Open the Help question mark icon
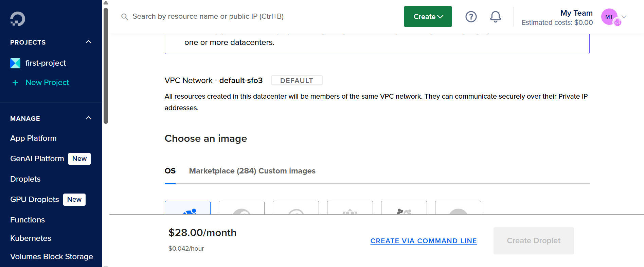The height and width of the screenshot is (267, 644). click(471, 17)
